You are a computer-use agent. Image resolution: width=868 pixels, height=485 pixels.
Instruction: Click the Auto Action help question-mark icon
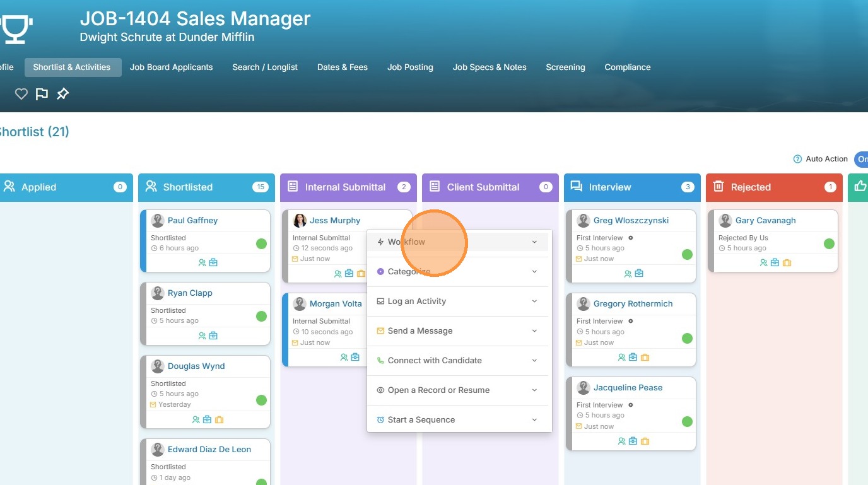point(797,159)
